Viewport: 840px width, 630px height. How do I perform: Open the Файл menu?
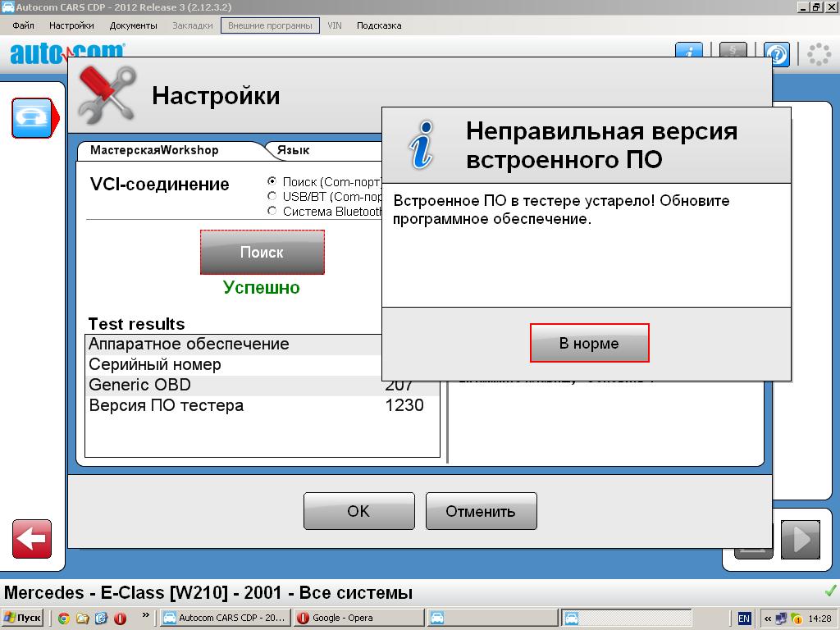pos(23,25)
